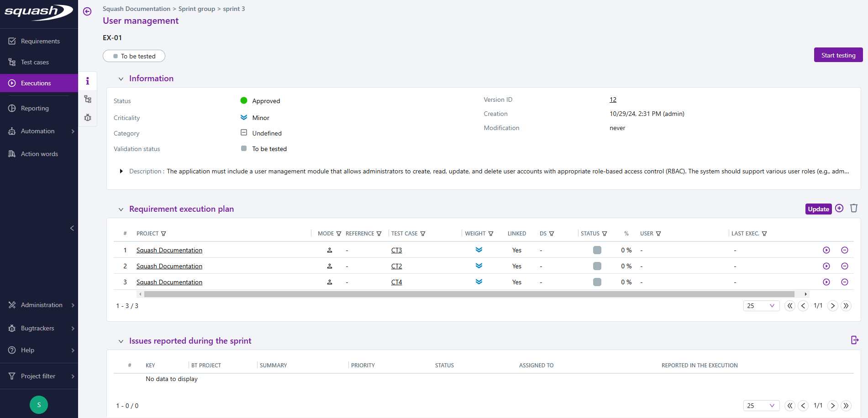The image size is (868, 418).
Task: Open the bug issues side panel icon
Action: click(88, 118)
